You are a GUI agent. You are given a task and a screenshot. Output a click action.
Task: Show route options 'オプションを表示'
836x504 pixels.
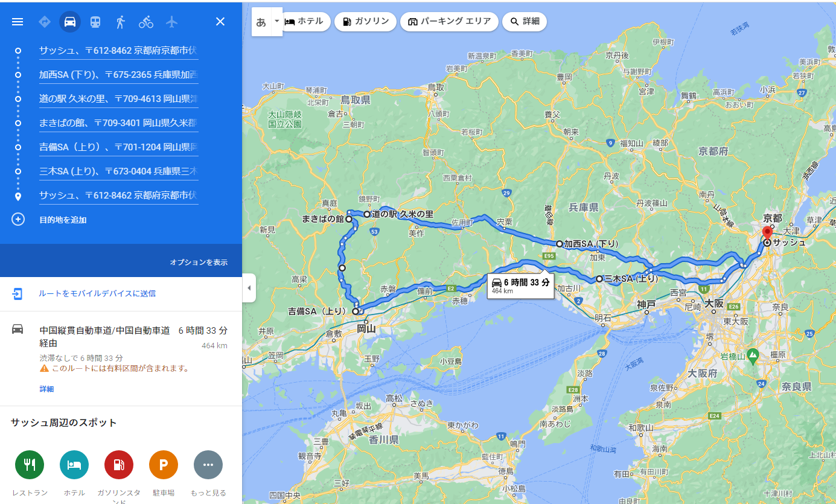(199, 263)
